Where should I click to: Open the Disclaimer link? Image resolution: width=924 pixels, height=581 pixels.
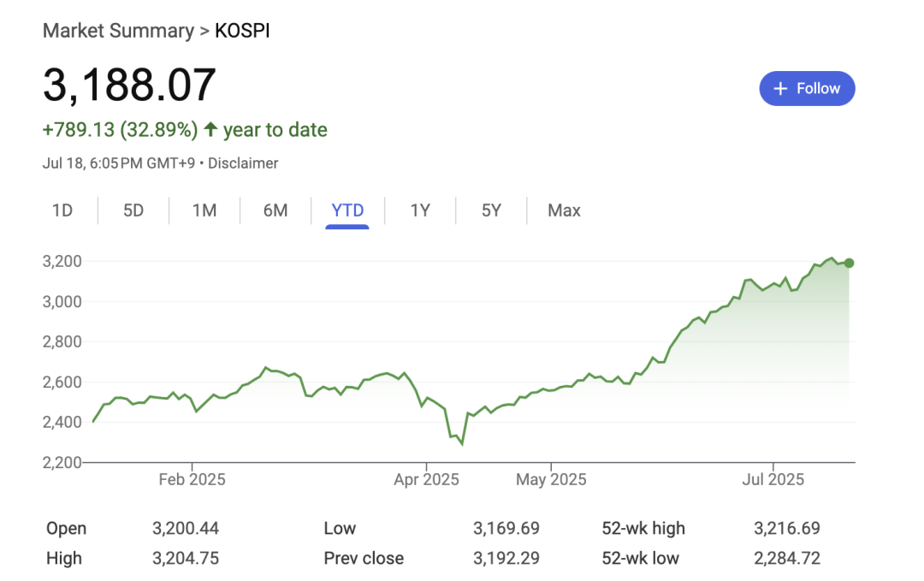point(243,163)
